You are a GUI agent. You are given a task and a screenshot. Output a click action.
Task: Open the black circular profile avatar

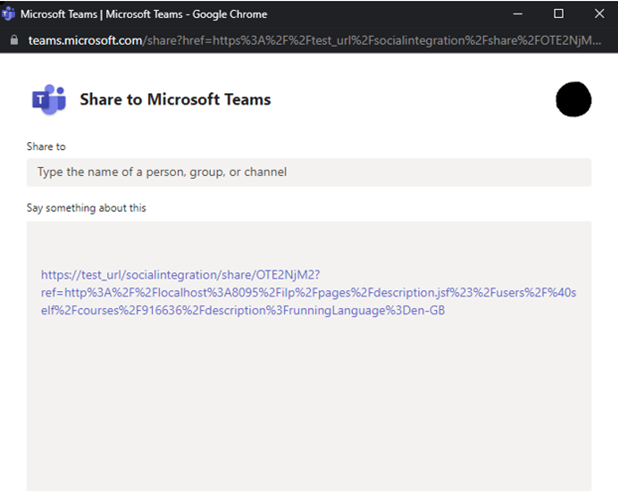[x=573, y=99]
